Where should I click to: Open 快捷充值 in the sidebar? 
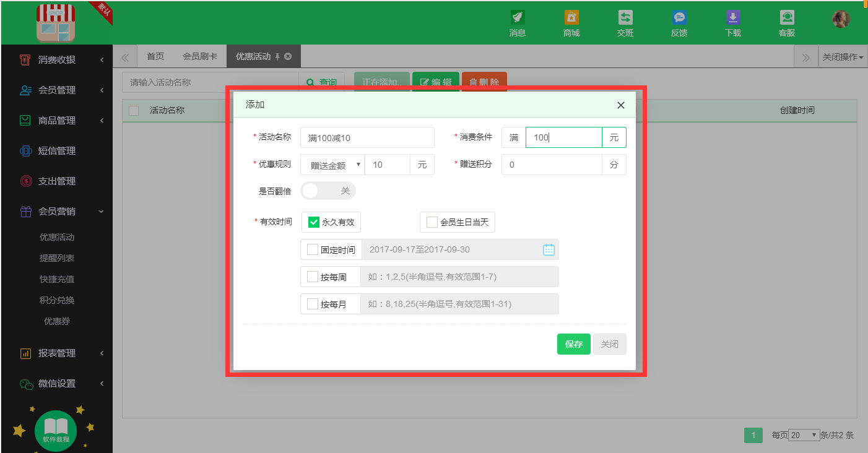[57, 279]
